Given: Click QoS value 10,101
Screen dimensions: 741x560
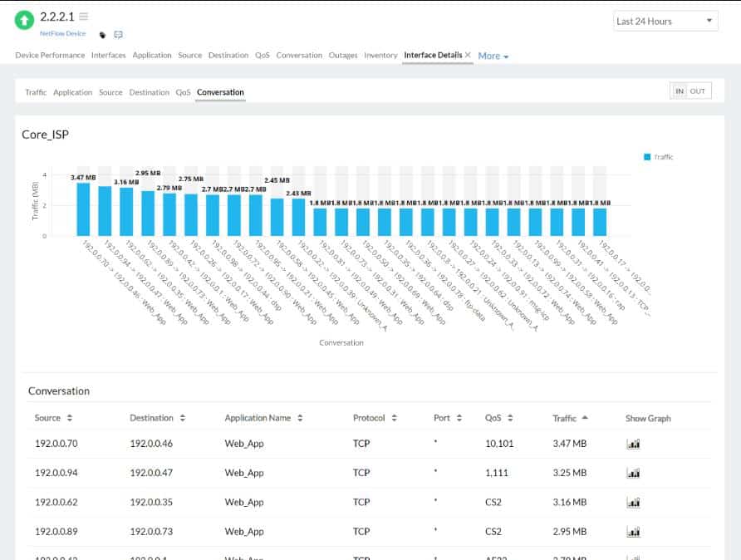Looking at the screenshot, I should [x=499, y=444].
